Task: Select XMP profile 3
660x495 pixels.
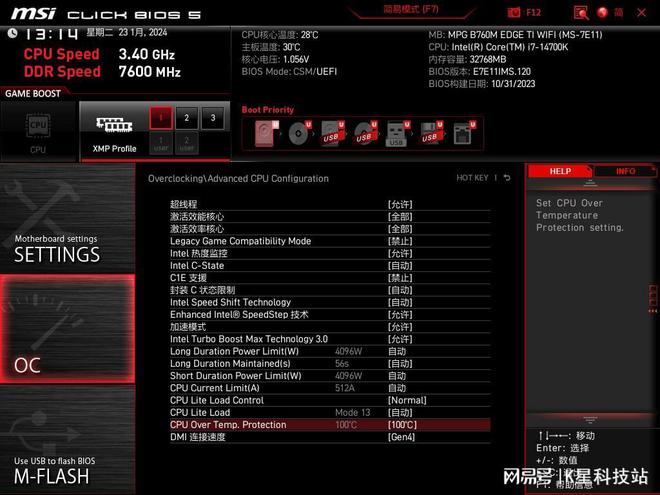Action: tap(213, 118)
